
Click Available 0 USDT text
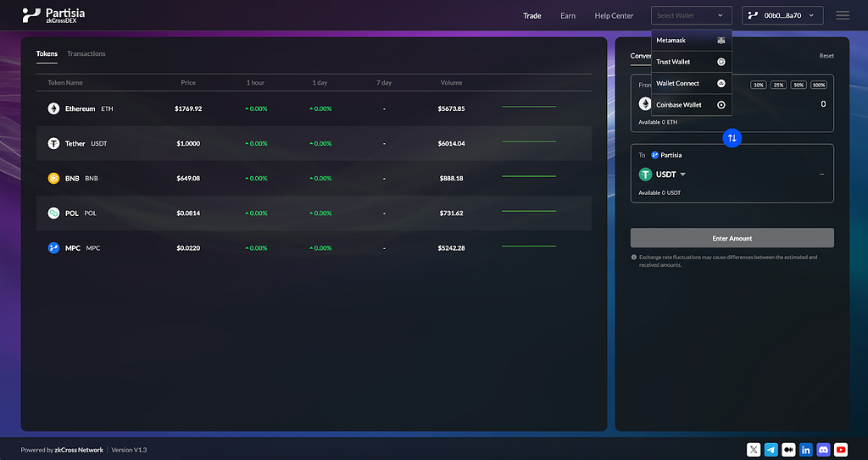tap(659, 192)
